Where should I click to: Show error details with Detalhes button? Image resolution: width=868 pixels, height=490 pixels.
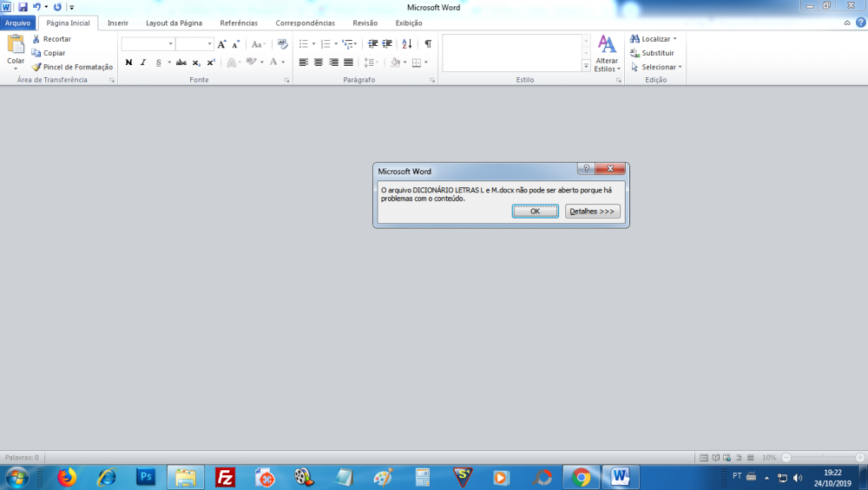point(592,212)
